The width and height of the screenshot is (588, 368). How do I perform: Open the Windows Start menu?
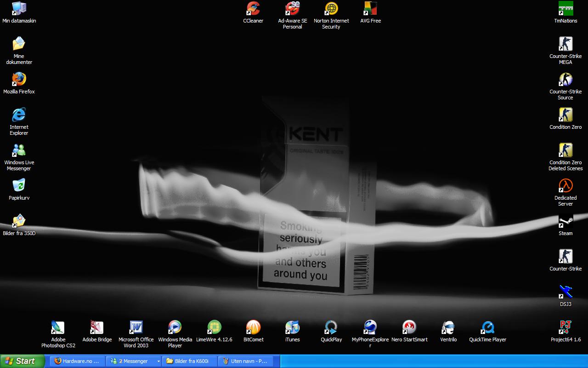click(22, 361)
